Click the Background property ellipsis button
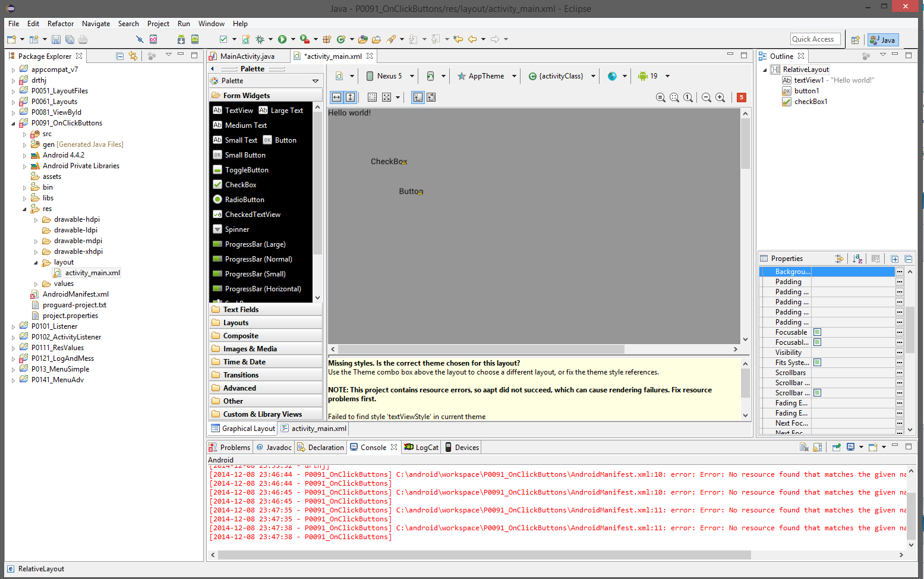Image resolution: width=924 pixels, height=579 pixels. click(900, 272)
